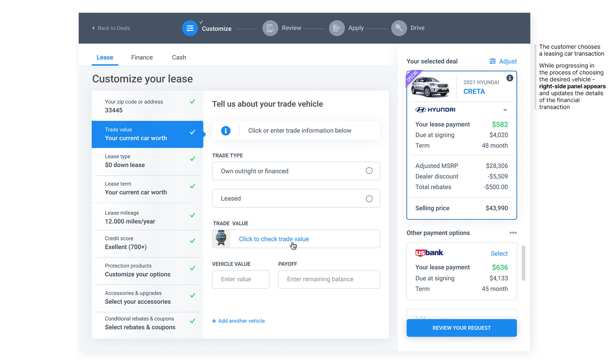Switch to the Finance tab

click(142, 57)
